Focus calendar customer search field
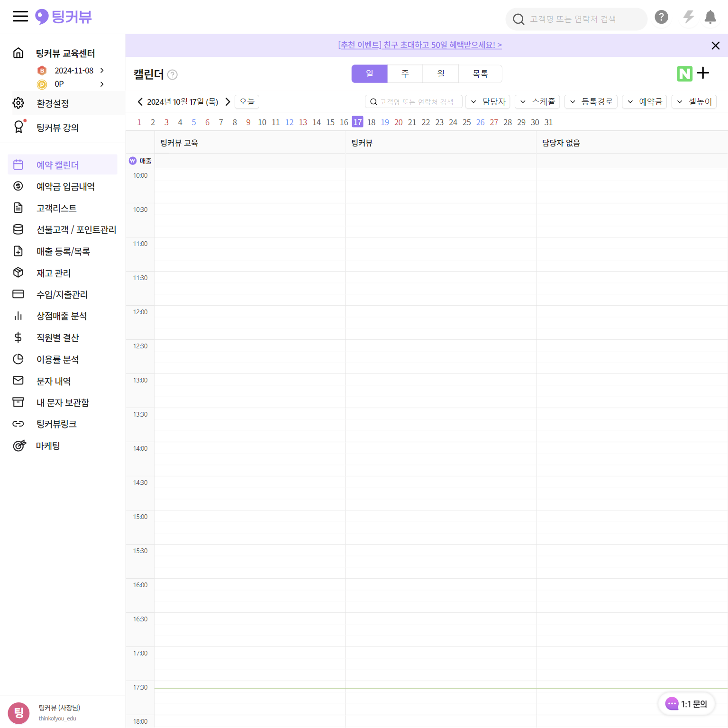The width and height of the screenshot is (728, 728). pos(414,102)
